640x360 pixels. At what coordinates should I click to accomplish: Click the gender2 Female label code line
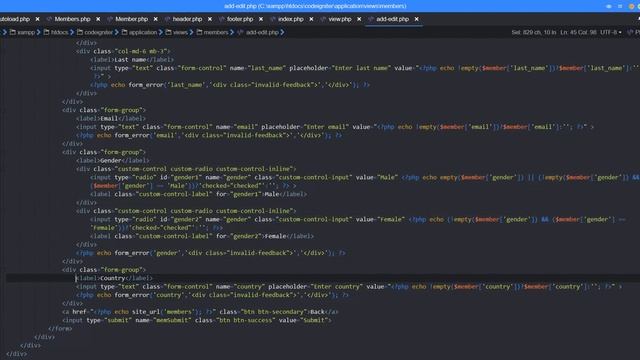[x=202, y=236]
